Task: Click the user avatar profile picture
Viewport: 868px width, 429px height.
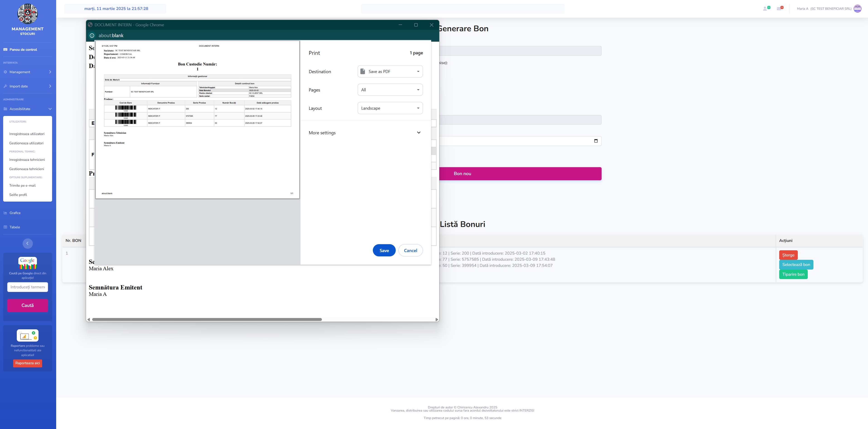Action: click(x=857, y=8)
